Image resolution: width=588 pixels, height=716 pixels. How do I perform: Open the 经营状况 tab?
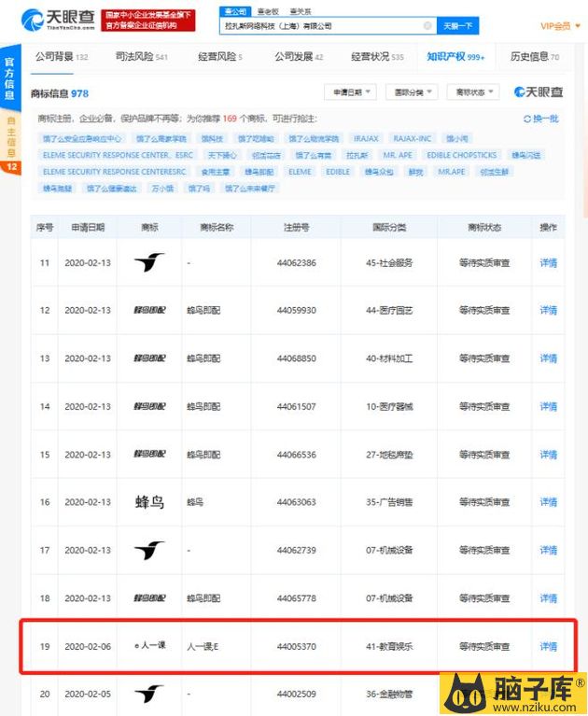pyautogui.click(x=377, y=57)
